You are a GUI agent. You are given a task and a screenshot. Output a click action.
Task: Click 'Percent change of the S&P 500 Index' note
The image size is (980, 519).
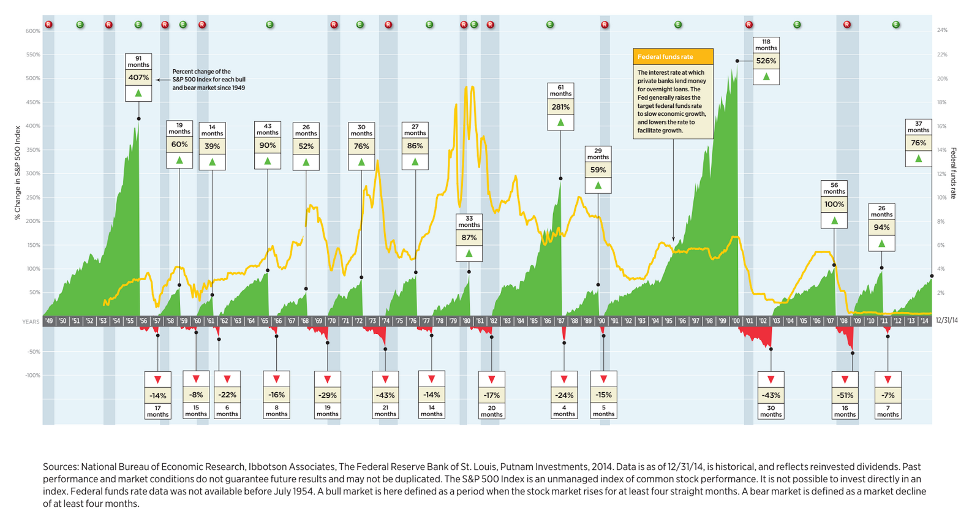[209, 80]
